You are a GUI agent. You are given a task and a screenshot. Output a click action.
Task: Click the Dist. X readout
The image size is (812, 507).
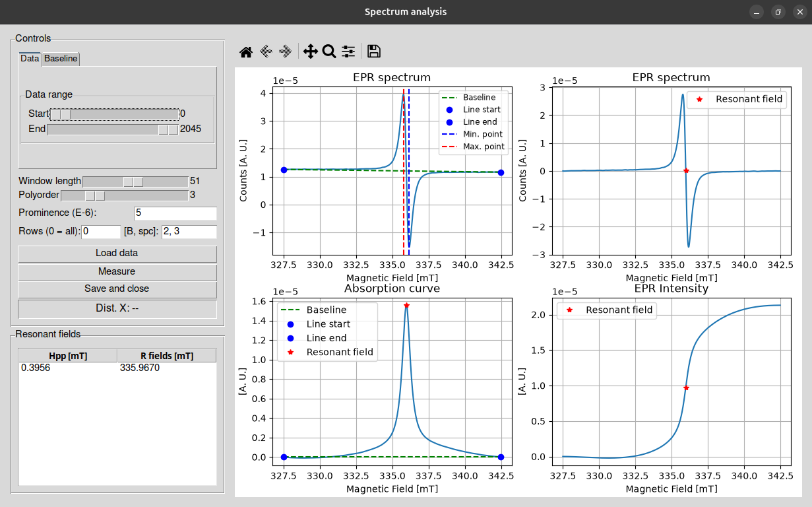pos(117,308)
